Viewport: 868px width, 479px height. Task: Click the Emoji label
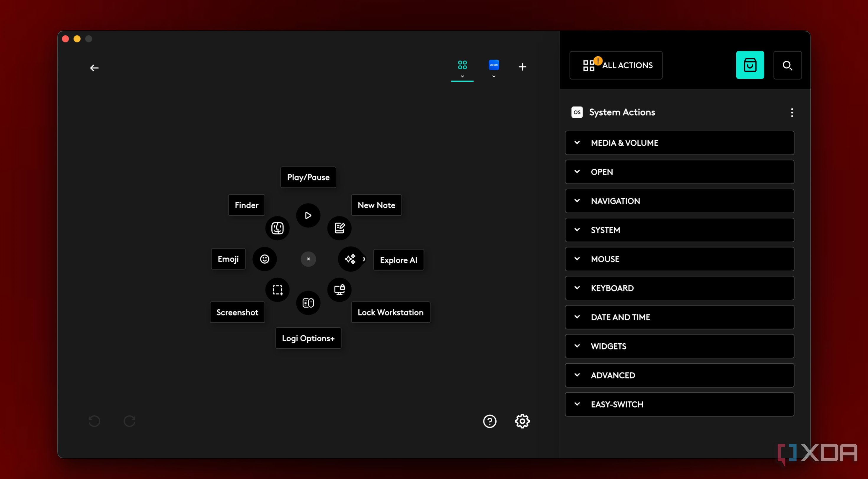pos(228,259)
